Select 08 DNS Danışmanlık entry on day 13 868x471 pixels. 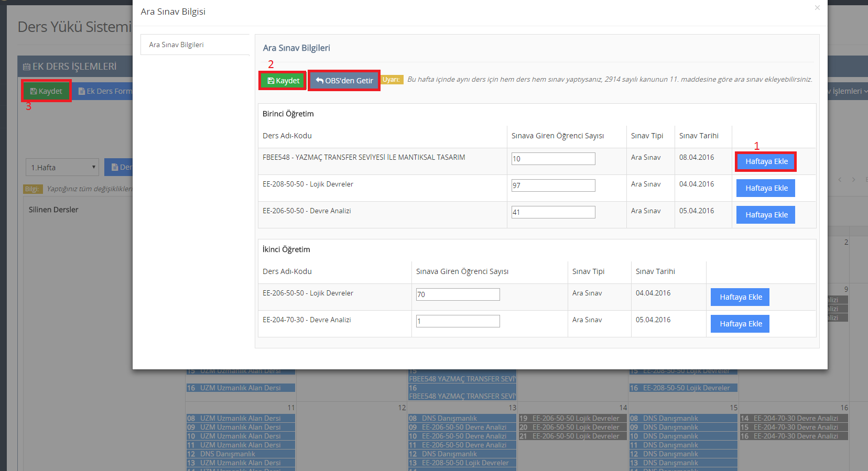click(x=462, y=419)
